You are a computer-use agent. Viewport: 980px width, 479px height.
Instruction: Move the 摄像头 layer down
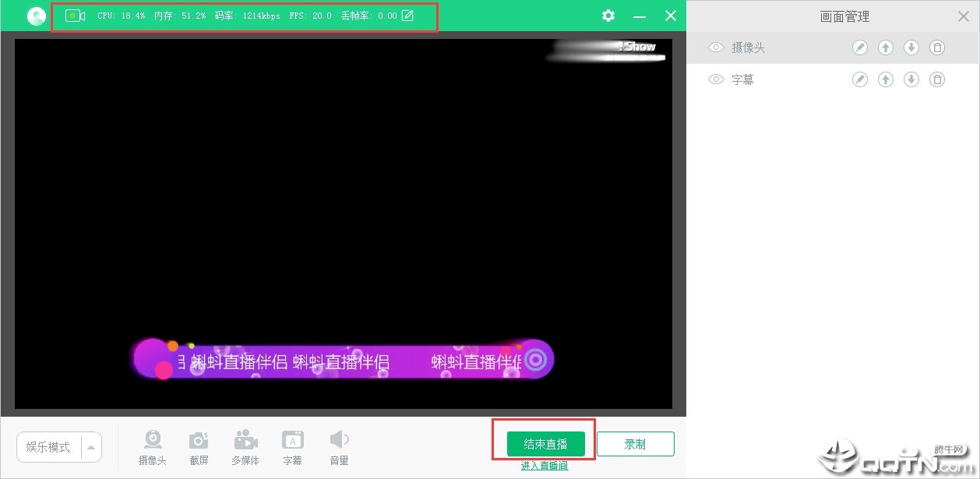[911, 48]
